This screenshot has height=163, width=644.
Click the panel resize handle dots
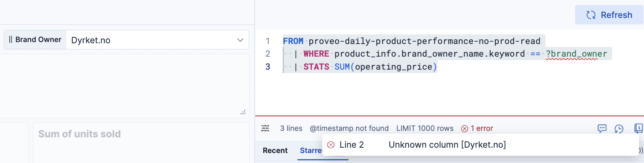[243, 112]
